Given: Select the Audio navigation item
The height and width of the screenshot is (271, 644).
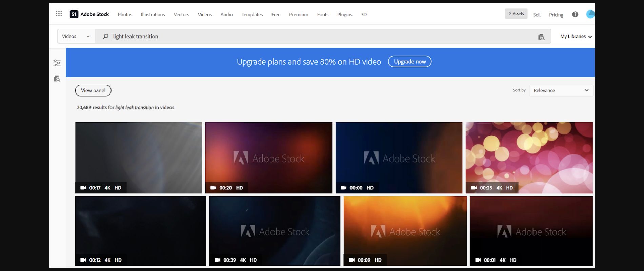Looking at the screenshot, I should [x=226, y=15].
